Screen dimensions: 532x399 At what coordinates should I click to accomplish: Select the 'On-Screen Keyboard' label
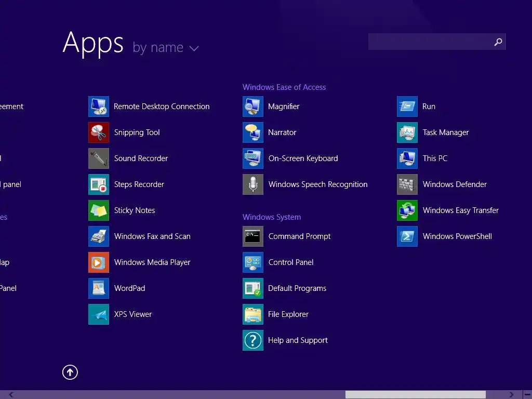coord(303,158)
